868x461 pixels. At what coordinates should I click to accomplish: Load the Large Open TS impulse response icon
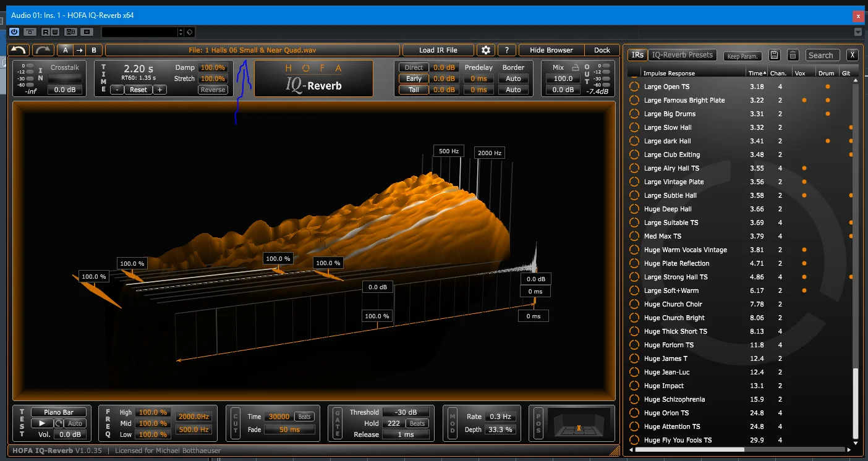coord(634,87)
